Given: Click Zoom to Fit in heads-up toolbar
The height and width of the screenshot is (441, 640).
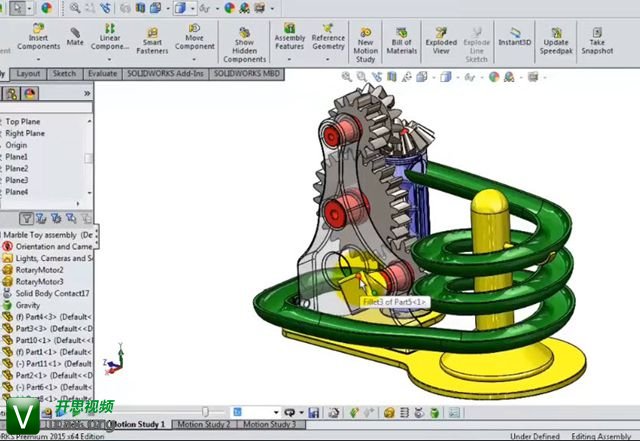Looking at the screenshot, I should [x=347, y=77].
